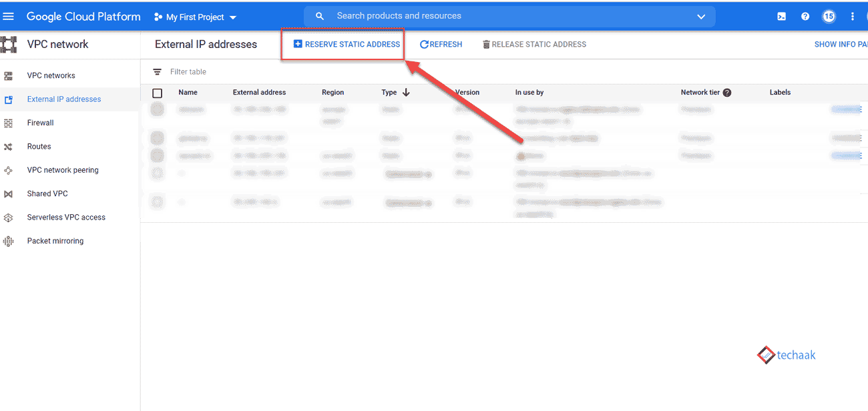Expand the search bar dropdown chevron
Screen dimensions: 868x411
click(x=701, y=17)
